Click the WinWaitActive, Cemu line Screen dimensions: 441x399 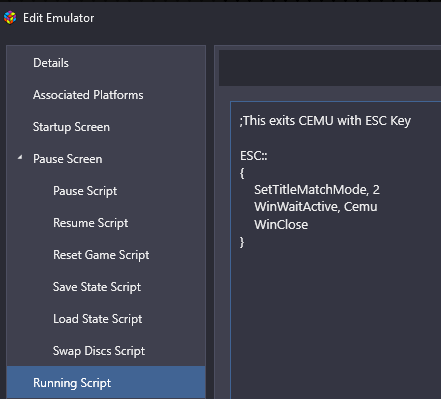point(316,207)
